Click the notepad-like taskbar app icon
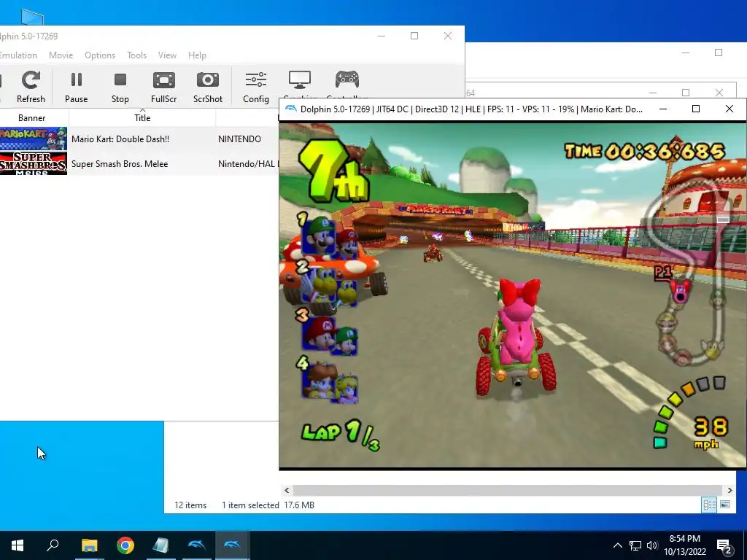This screenshot has height=560, width=747. pos(161,545)
